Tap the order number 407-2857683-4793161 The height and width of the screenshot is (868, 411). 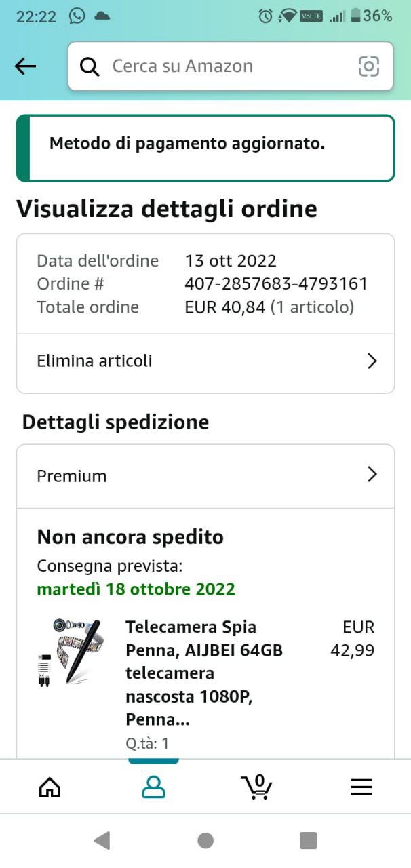[x=276, y=283]
